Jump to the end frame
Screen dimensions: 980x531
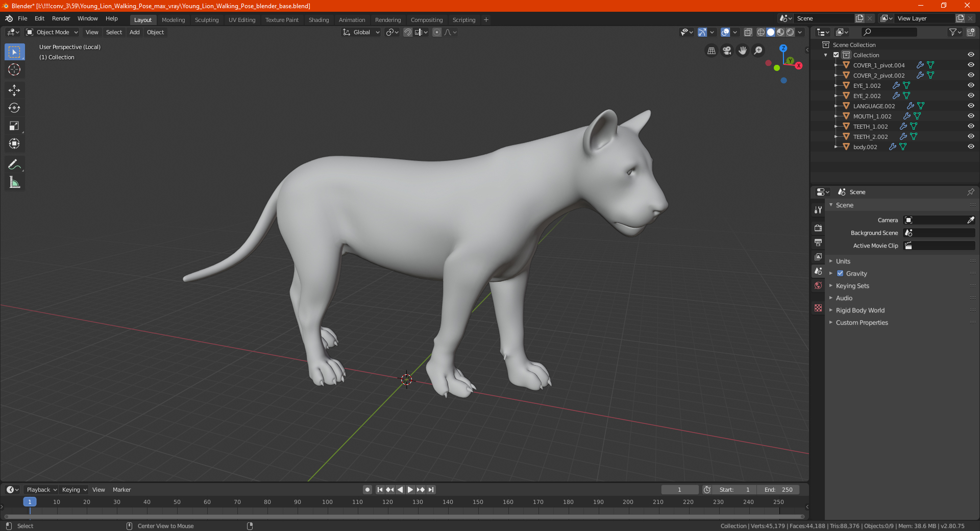click(431, 490)
